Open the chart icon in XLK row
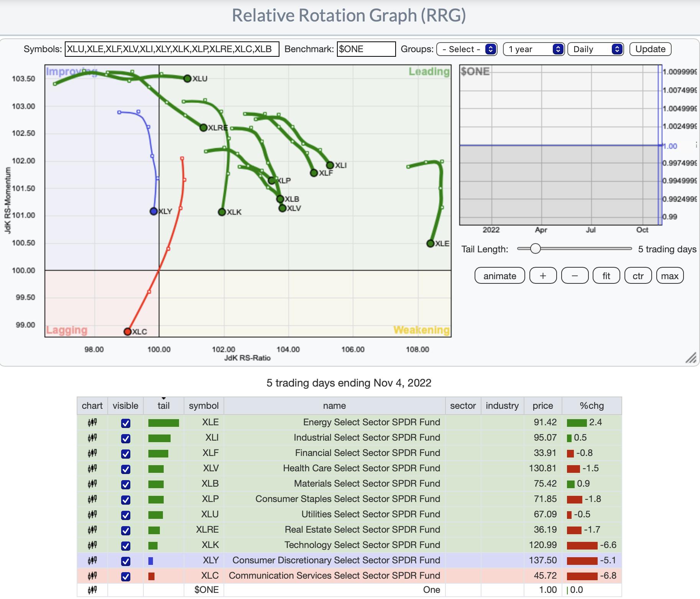700x599 pixels. [92, 545]
